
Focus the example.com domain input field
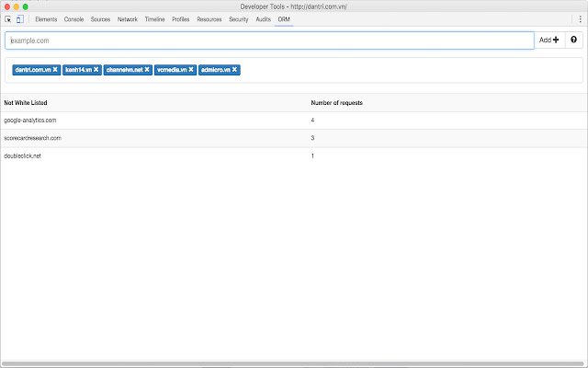pyautogui.click(x=269, y=40)
